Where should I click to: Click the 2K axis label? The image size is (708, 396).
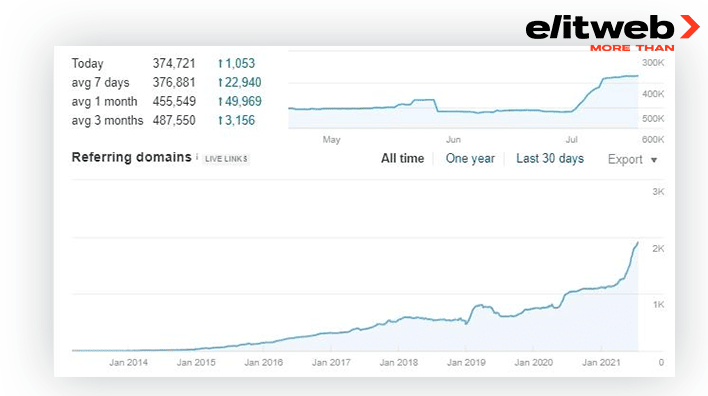(x=658, y=248)
